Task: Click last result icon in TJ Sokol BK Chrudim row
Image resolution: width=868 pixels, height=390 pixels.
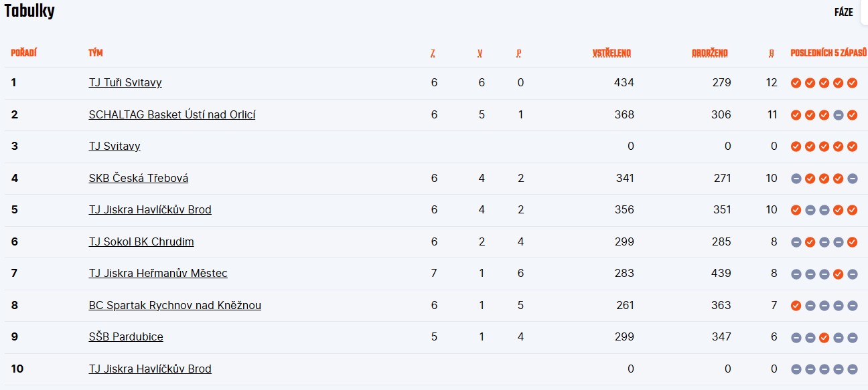Action: (852, 242)
